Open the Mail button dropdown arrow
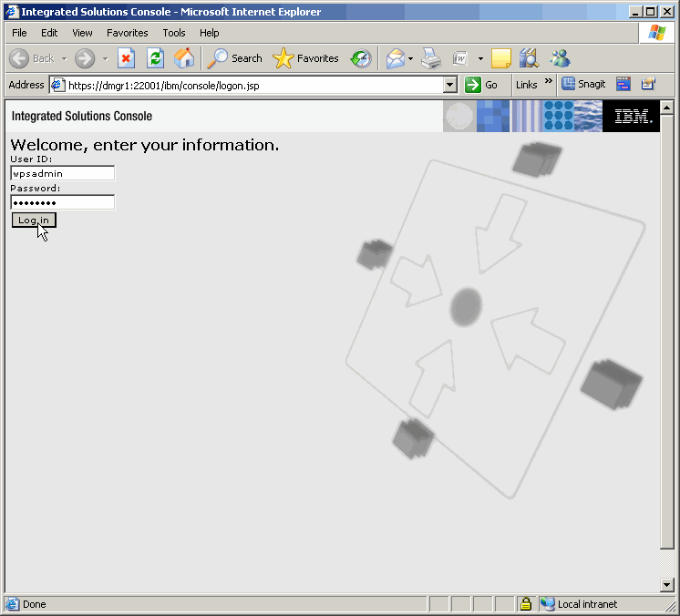 [x=411, y=58]
